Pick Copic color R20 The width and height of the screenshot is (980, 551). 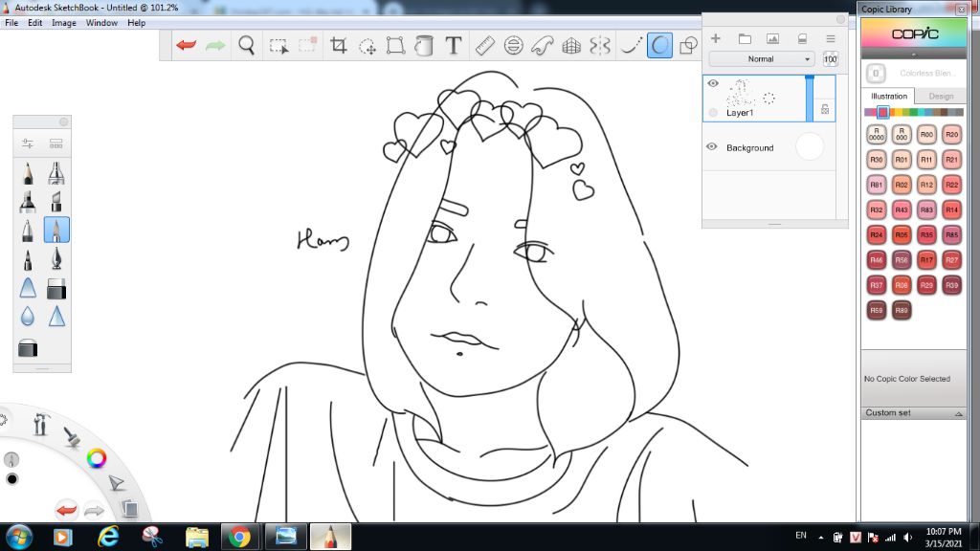(951, 134)
